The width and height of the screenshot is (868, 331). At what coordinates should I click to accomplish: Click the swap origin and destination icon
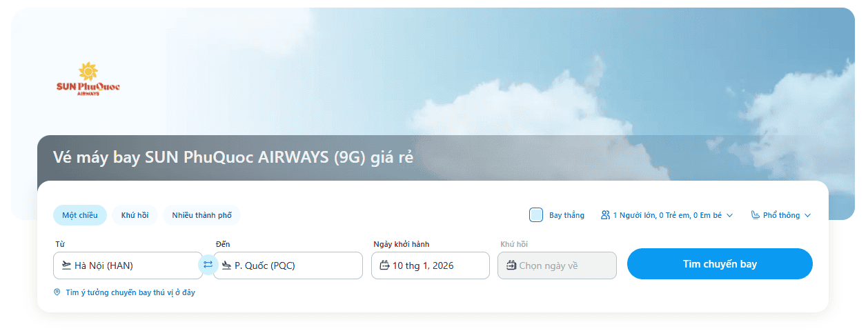pyautogui.click(x=208, y=265)
